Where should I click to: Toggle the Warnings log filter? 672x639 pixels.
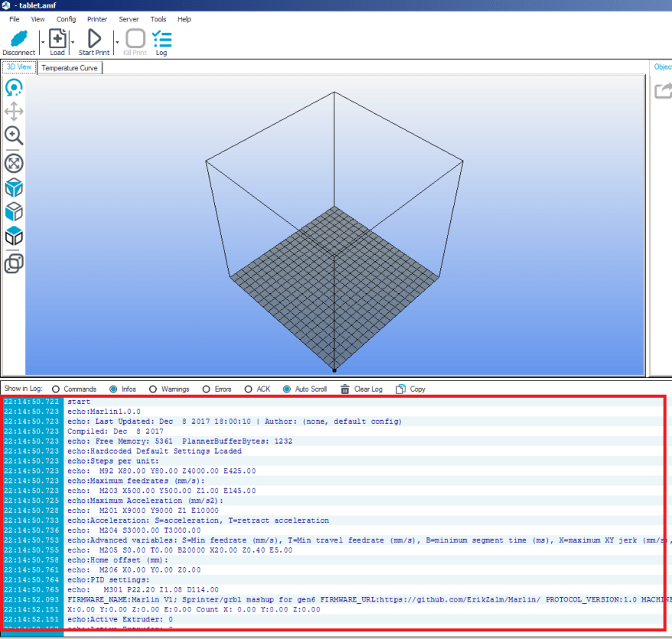point(152,389)
